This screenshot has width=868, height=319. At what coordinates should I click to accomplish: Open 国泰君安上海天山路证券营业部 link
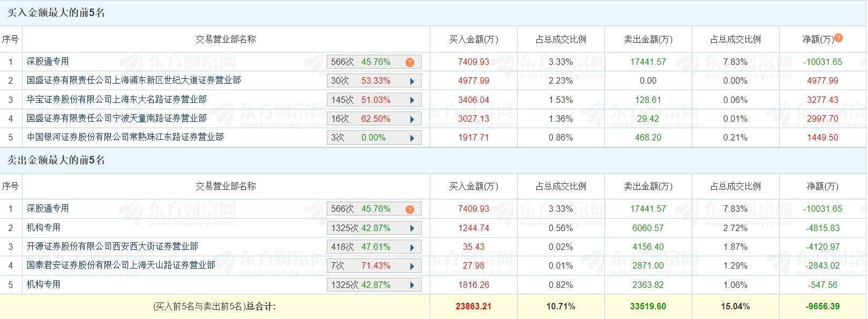121,265
